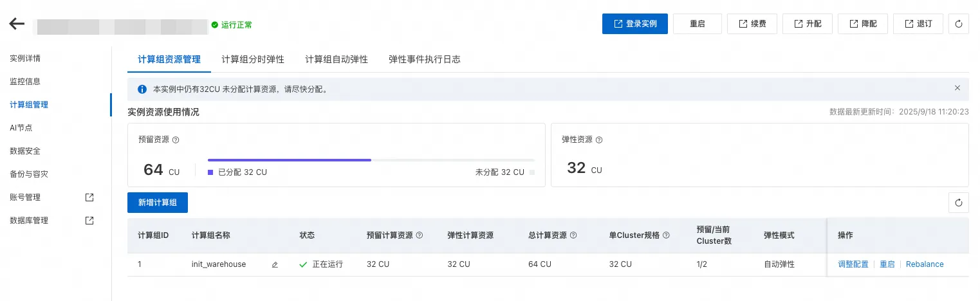Close the 32CU unallocated notice banner
The width and height of the screenshot is (980, 301).
(x=957, y=88)
